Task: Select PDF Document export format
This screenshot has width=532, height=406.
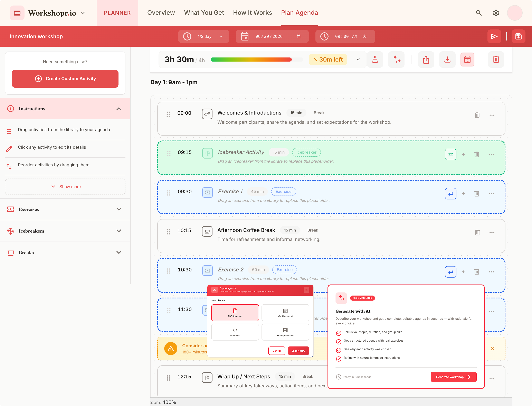Action: [235, 313]
